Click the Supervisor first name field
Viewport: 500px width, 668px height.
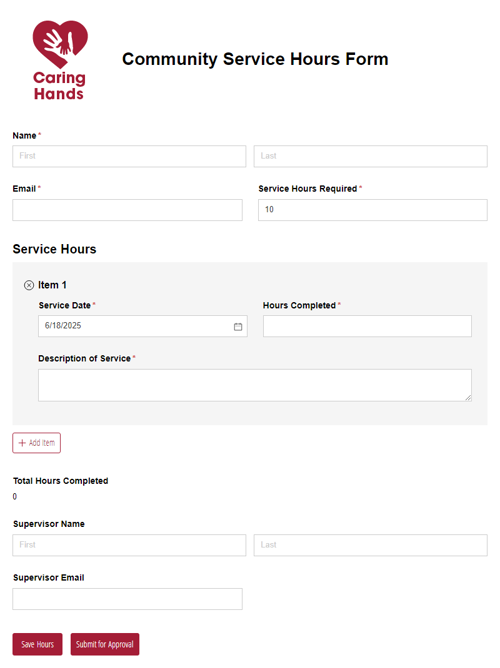tap(129, 545)
